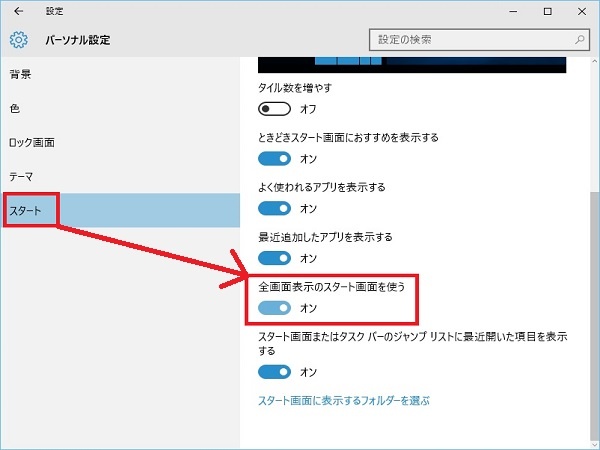Image resolution: width=600 pixels, height=450 pixels.
Task: Toggle 全画面表示のスタート画面を使う switch
Action: coord(274,308)
